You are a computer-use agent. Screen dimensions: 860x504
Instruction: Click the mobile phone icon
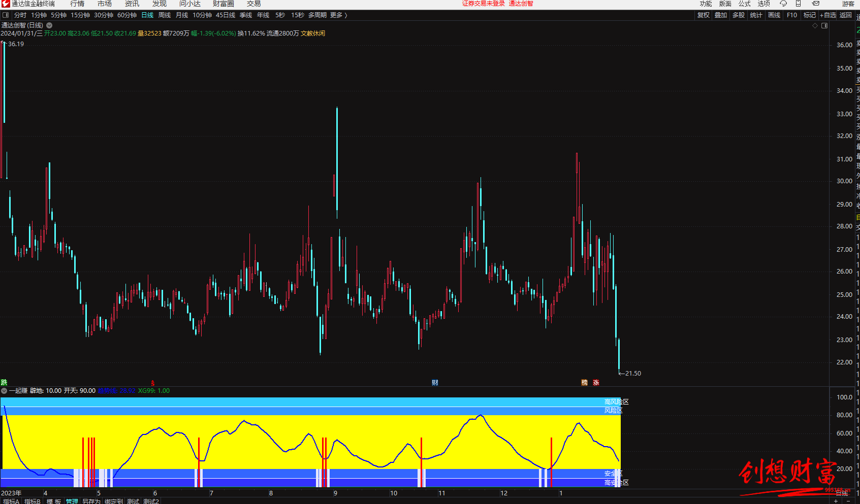(x=798, y=4)
